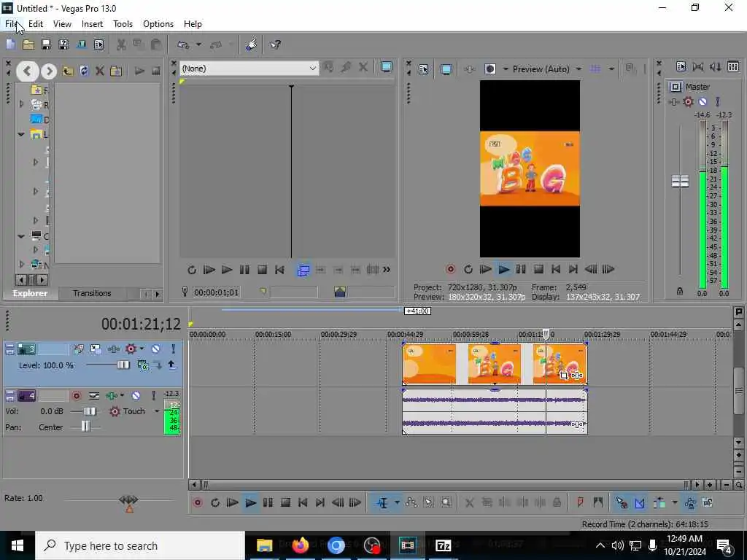Click audio track Pan slider
This screenshot has width=747, height=560.
[85, 427]
